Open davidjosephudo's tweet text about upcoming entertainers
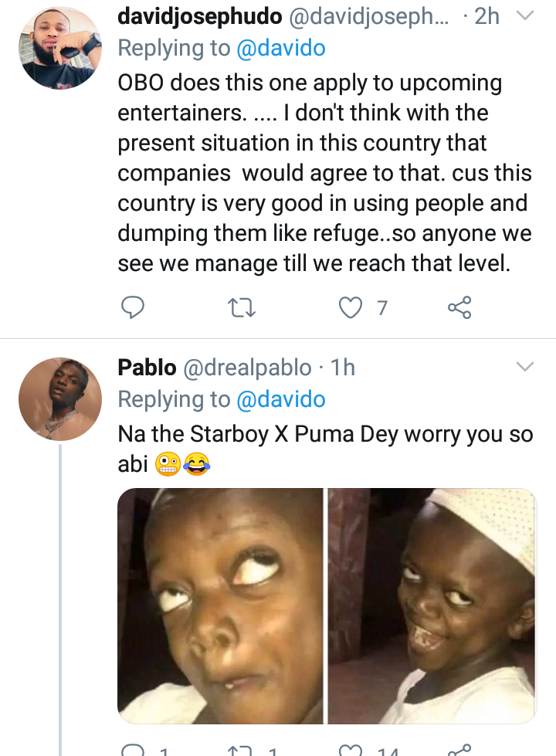Image resolution: width=556 pixels, height=756 pixels. coord(320,173)
